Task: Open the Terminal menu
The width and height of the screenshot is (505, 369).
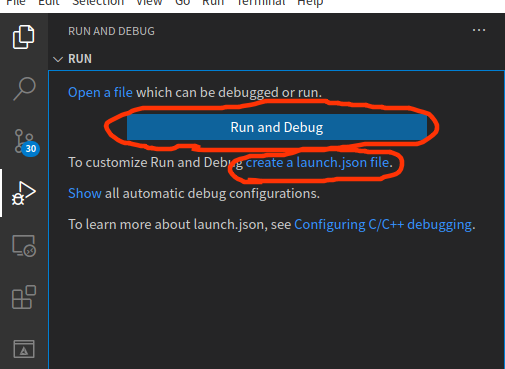Action: tap(261, 3)
